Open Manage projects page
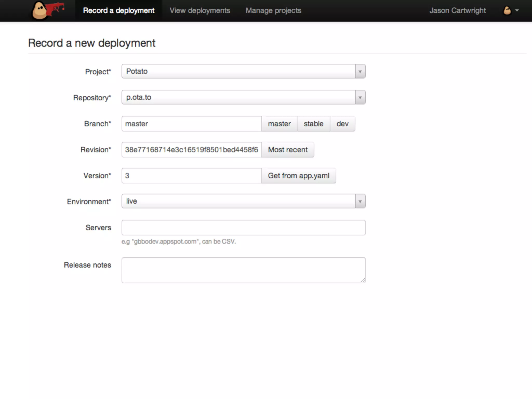The width and height of the screenshot is (532, 399). tap(273, 11)
